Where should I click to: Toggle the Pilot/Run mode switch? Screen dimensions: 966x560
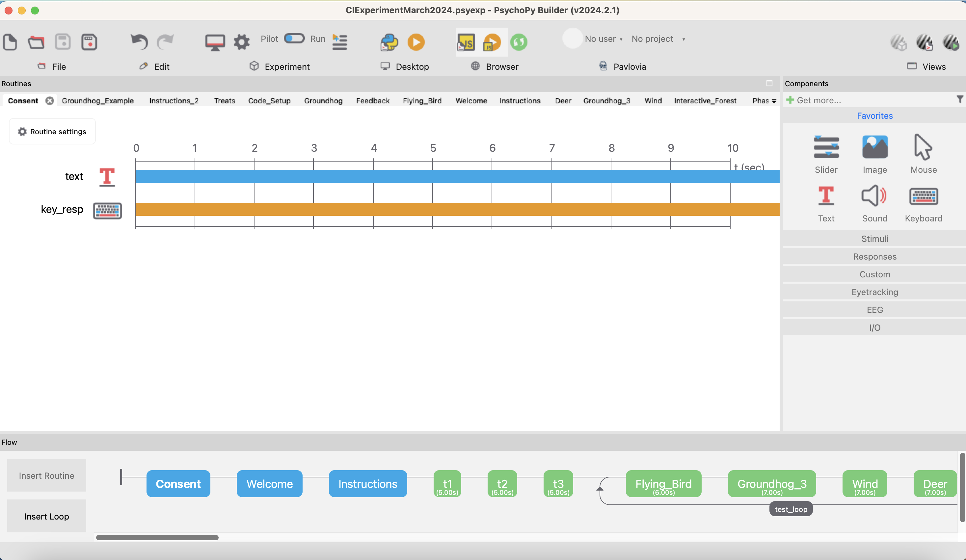[294, 39]
